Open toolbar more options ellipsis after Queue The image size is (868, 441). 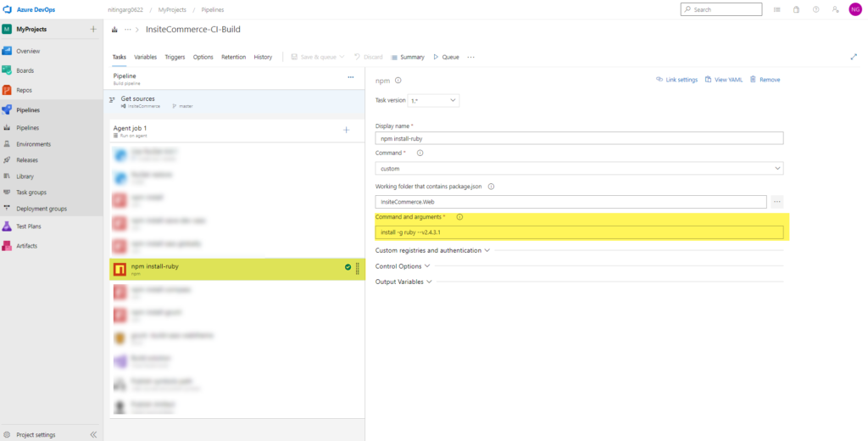(471, 57)
